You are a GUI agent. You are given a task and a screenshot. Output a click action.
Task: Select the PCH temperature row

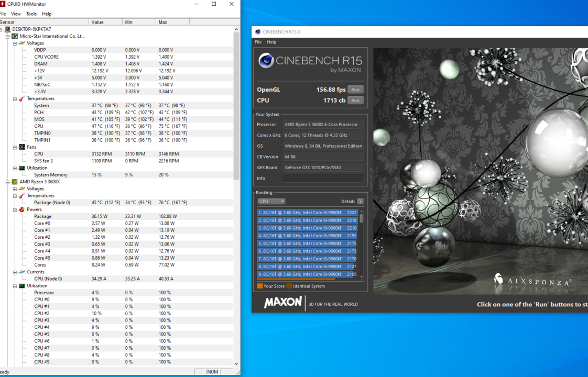116,113
